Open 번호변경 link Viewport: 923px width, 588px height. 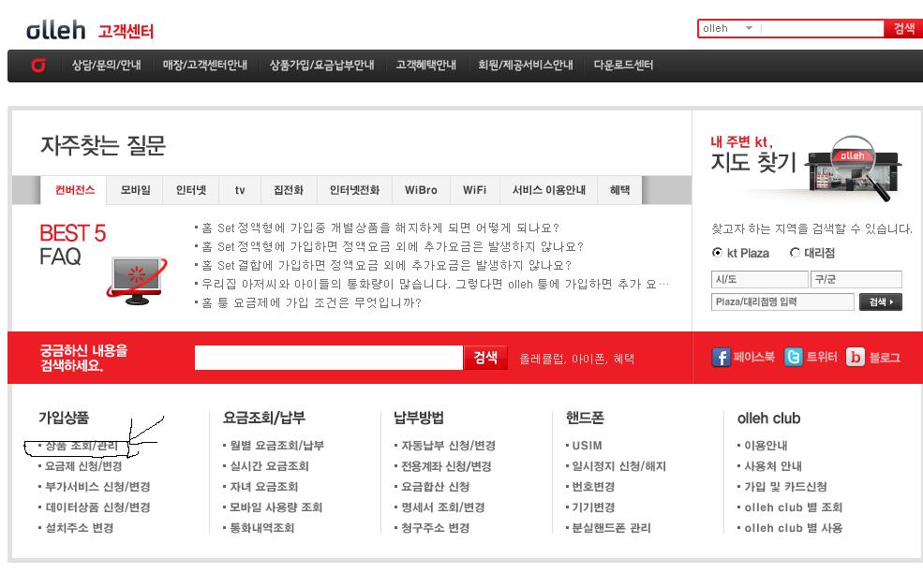[593, 487]
